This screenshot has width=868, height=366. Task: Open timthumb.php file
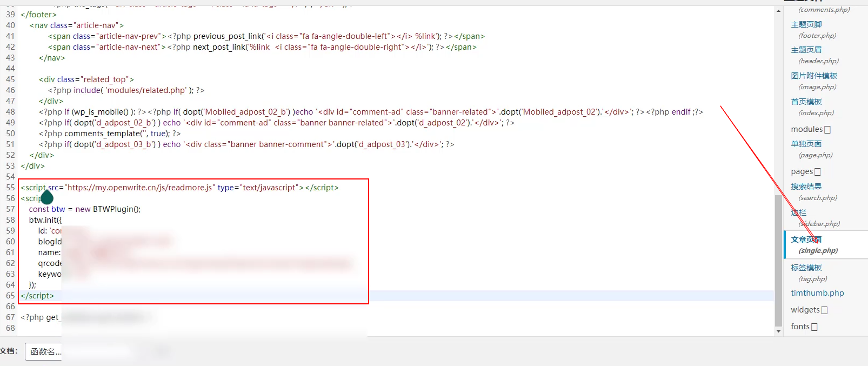point(817,293)
